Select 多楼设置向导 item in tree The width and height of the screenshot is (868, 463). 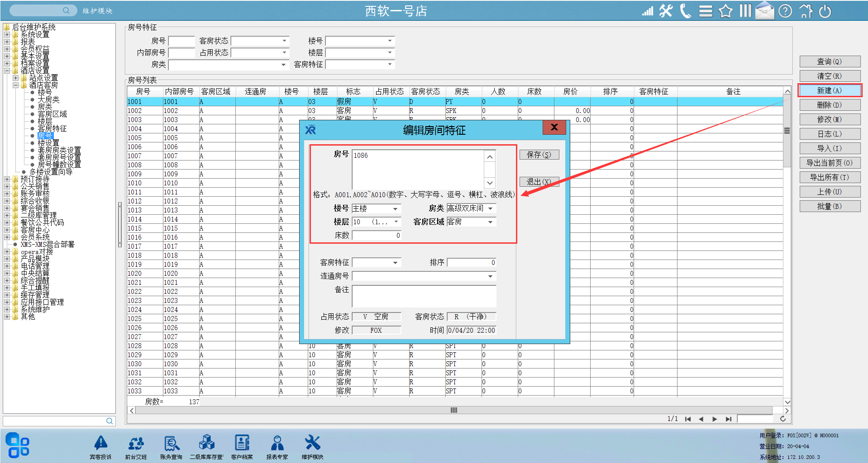[x=51, y=172]
